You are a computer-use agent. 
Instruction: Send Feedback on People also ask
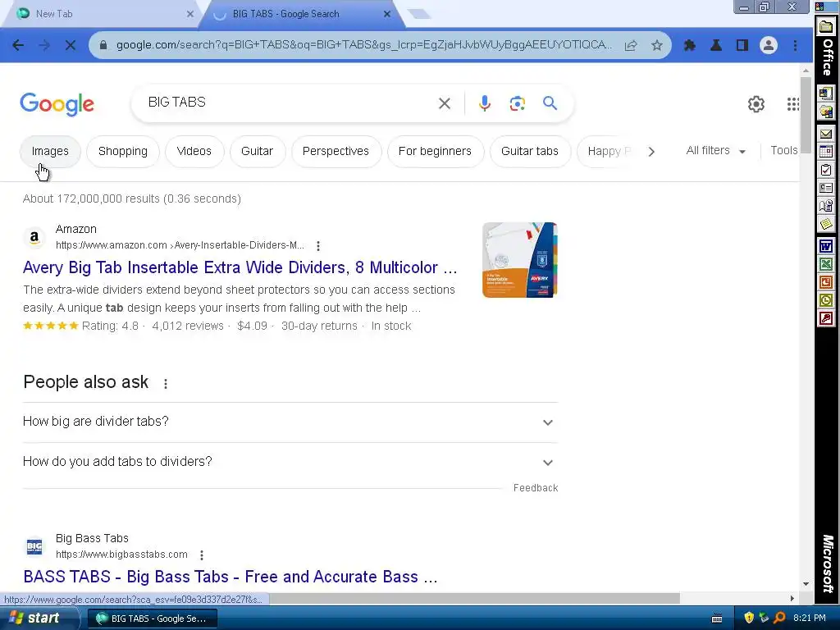536,488
